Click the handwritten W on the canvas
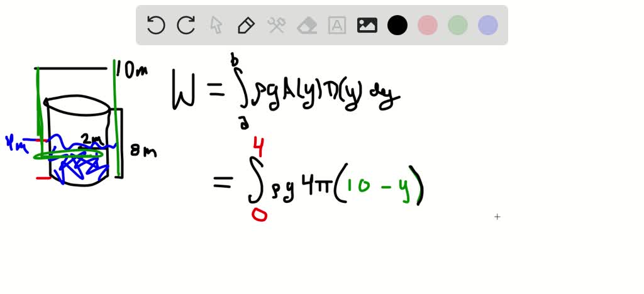 point(183,89)
